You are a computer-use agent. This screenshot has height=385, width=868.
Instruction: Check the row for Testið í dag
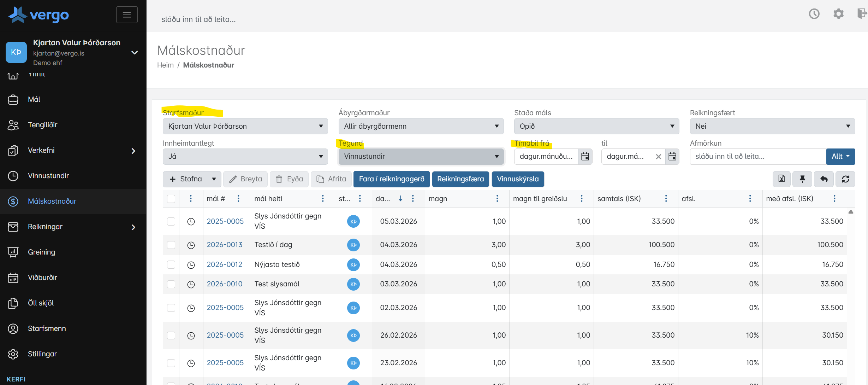coord(171,245)
